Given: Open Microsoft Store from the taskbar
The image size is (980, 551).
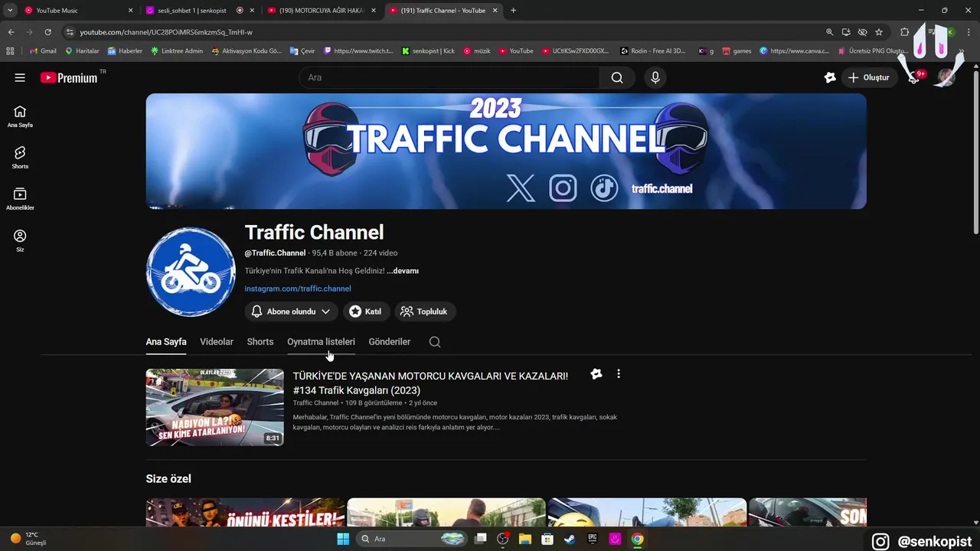Looking at the screenshot, I should [x=547, y=539].
